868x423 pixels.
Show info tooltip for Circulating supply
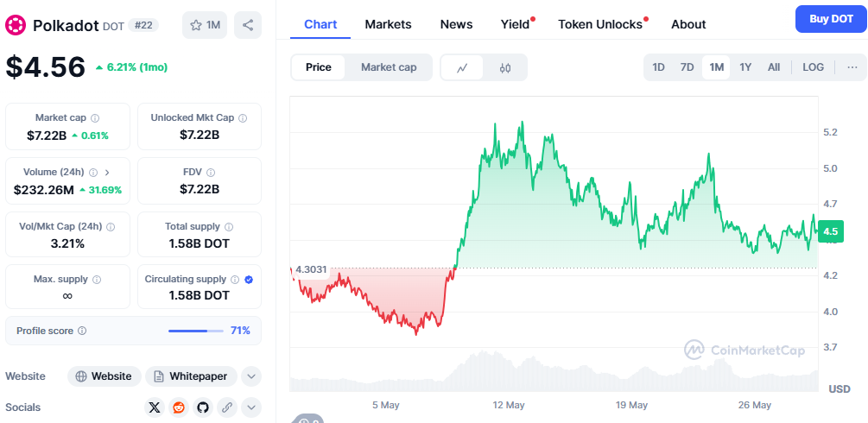pyautogui.click(x=235, y=280)
